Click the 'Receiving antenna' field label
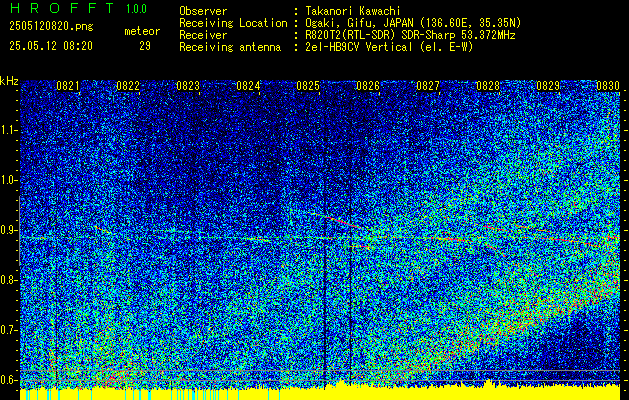The height and width of the screenshot is (400, 629). [x=230, y=47]
